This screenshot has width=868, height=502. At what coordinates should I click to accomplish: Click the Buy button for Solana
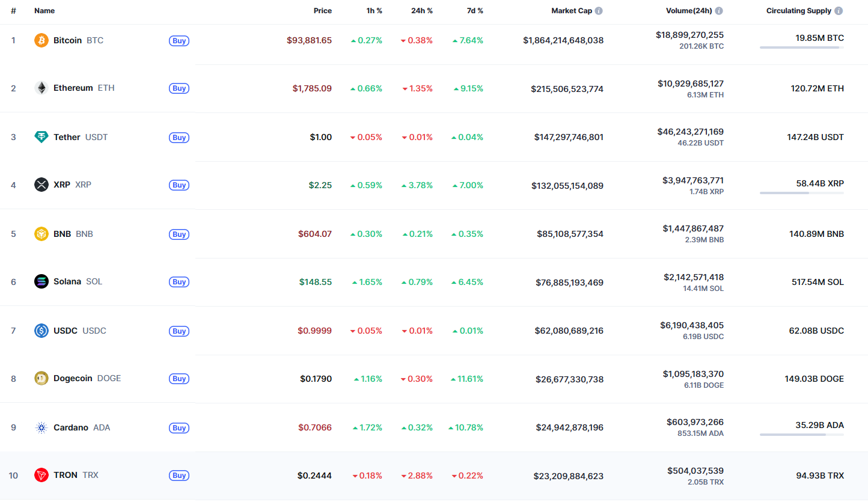(x=179, y=282)
